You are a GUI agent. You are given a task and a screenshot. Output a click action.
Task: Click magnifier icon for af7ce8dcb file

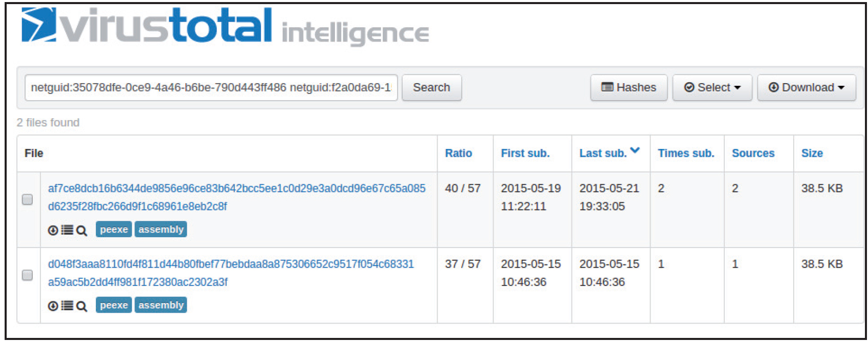pos(82,231)
